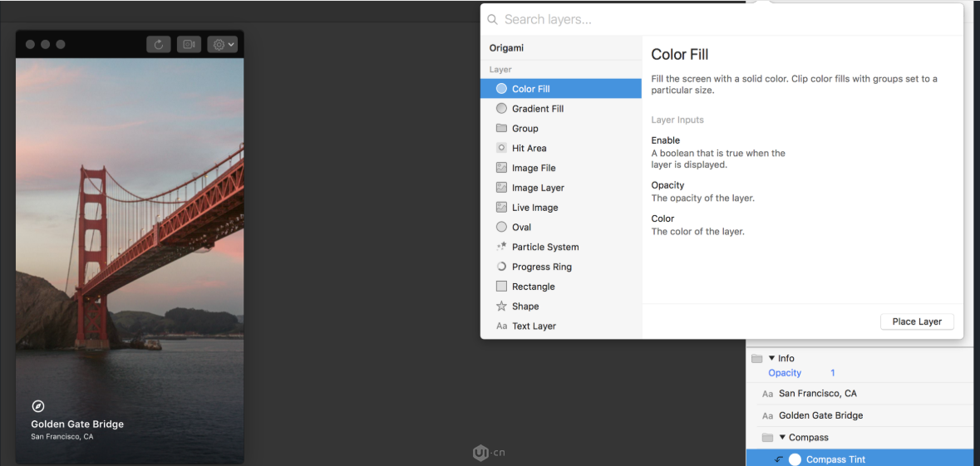Select the Gradient Fill layer type
Screen dimensions: 980x466
pyautogui.click(x=537, y=109)
